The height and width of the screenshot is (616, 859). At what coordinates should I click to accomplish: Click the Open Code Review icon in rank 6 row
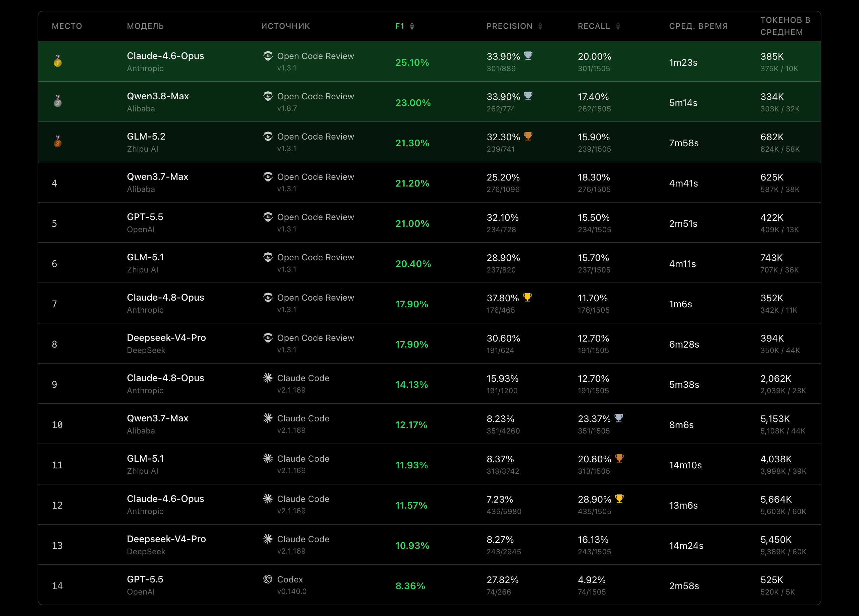pyautogui.click(x=268, y=257)
